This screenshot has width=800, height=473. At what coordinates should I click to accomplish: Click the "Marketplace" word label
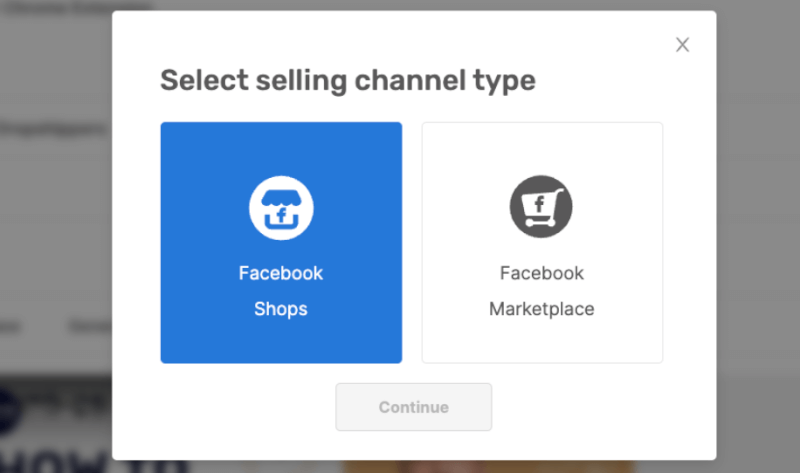point(541,309)
